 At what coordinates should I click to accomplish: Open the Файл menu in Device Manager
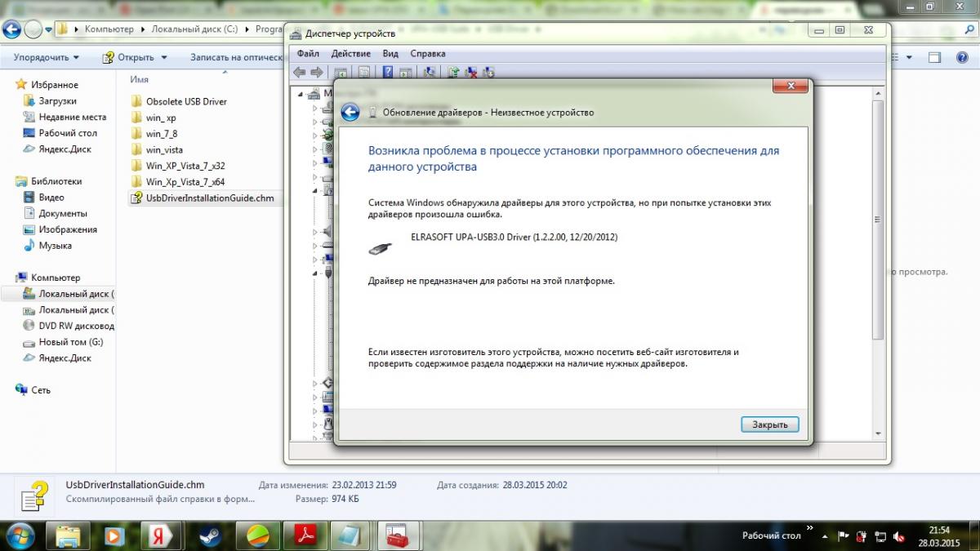click(x=307, y=53)
